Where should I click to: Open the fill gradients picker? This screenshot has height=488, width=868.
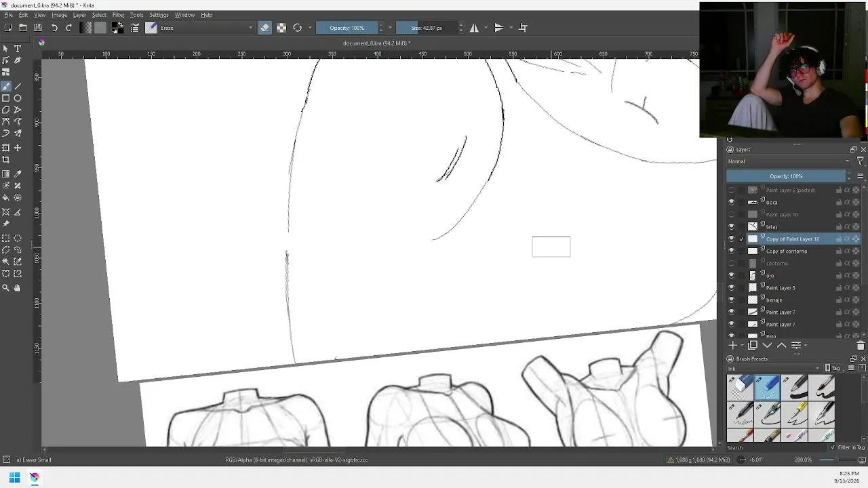[x=85, y=28]
